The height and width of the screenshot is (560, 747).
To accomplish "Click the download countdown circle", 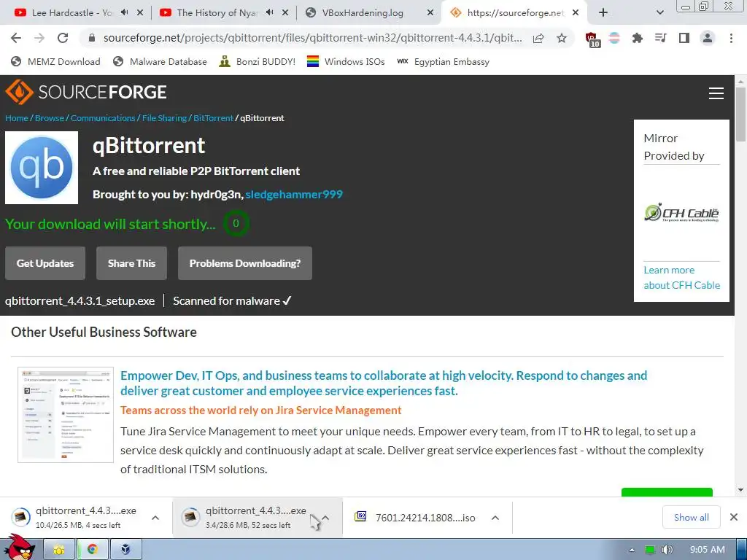I will pos(236,223).
